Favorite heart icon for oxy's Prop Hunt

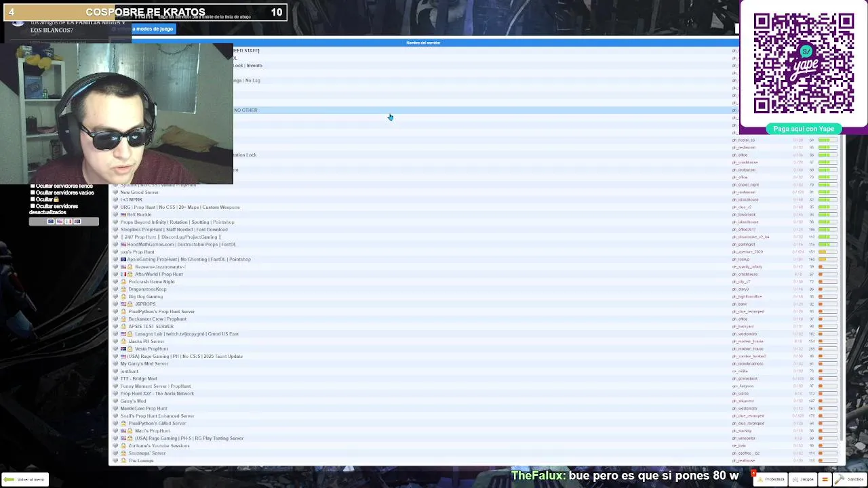115,252
